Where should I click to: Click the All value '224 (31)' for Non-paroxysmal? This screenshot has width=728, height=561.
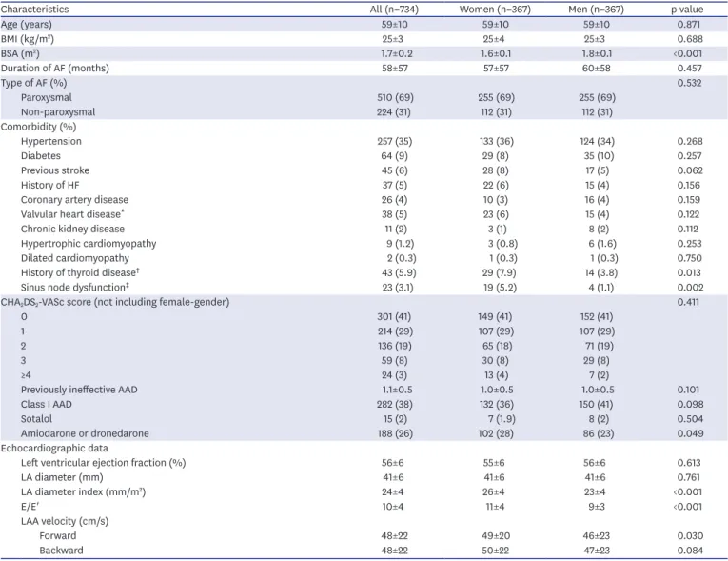coord(394,112)
